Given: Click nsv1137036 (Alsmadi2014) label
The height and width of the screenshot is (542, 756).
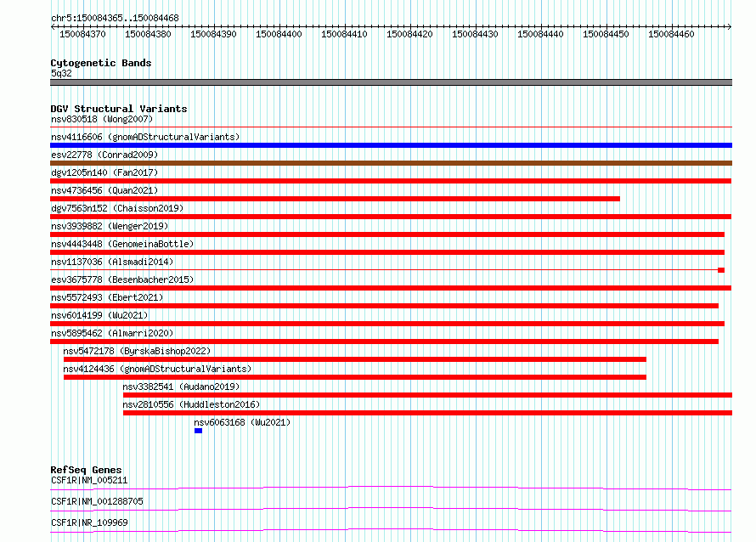Looking at the screenshot, I should (112, 262).
